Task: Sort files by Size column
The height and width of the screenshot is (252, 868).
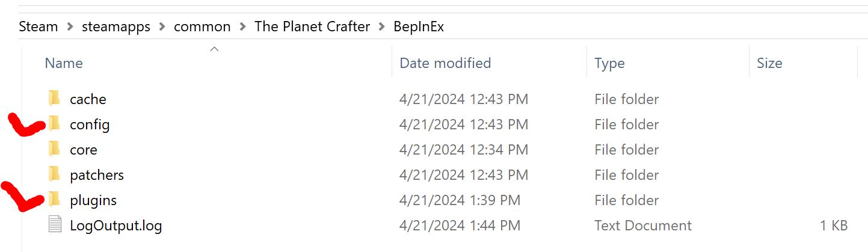Action: [x=769, y=63]
